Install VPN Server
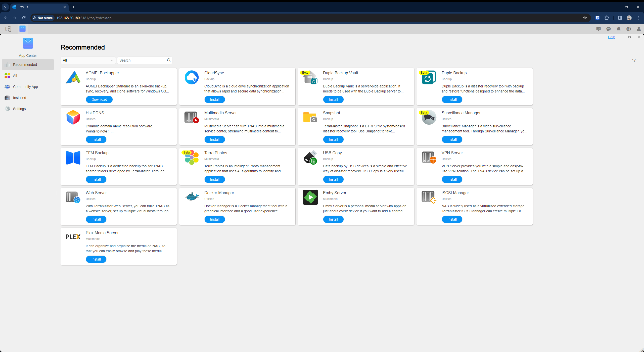644x352 pixels. point(452,179)
